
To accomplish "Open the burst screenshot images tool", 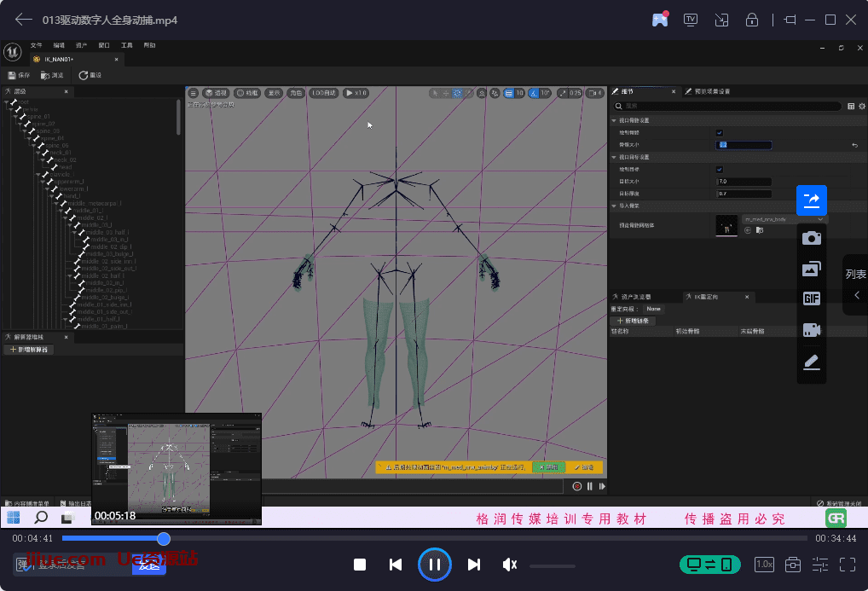I will (x=811, y=269).
